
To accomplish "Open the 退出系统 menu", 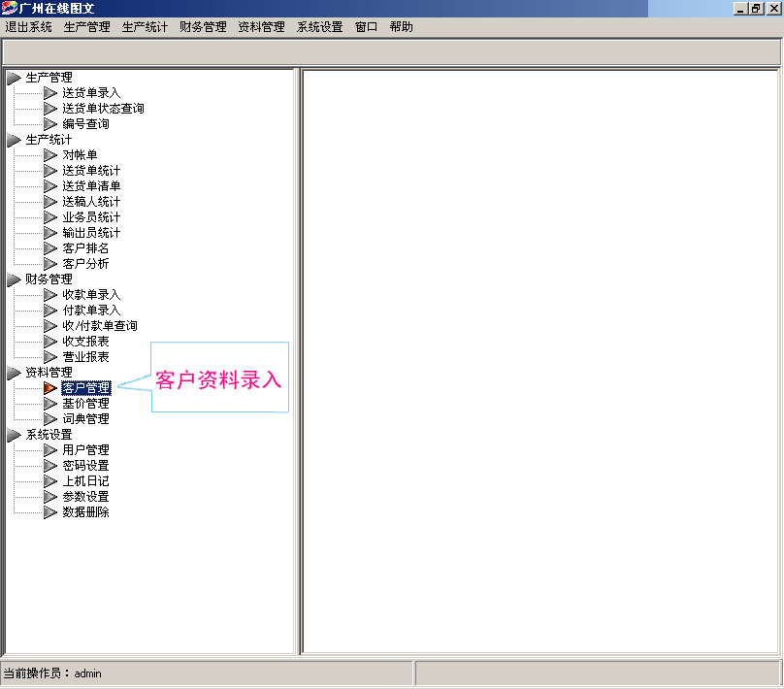I will [x=28, y=27].
